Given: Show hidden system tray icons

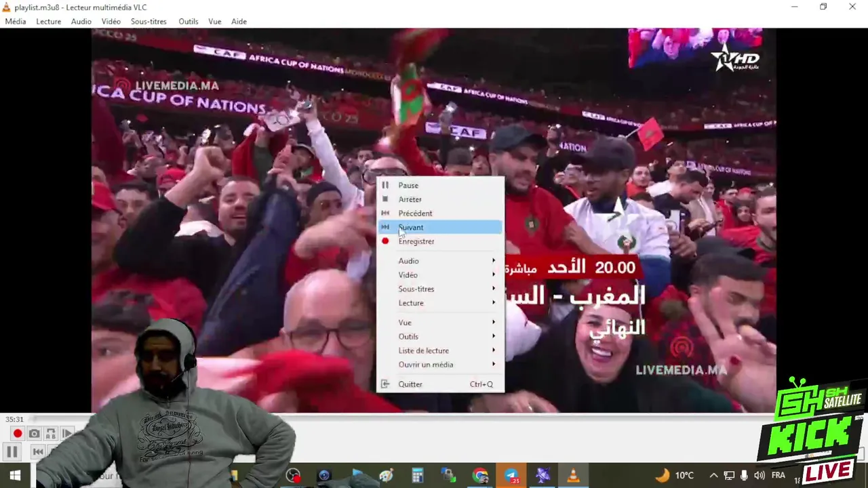Looking at the screenshot, I should click(x=713, y=476).
